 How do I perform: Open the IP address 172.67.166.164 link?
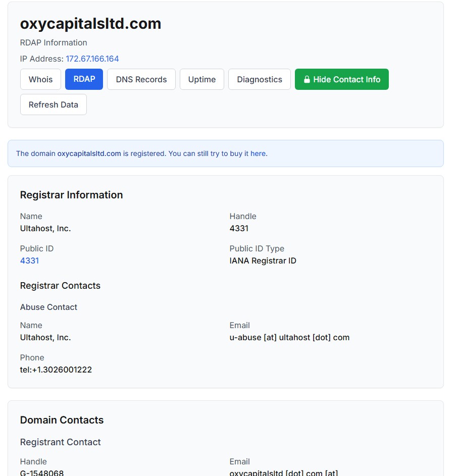tap(92, 59)
